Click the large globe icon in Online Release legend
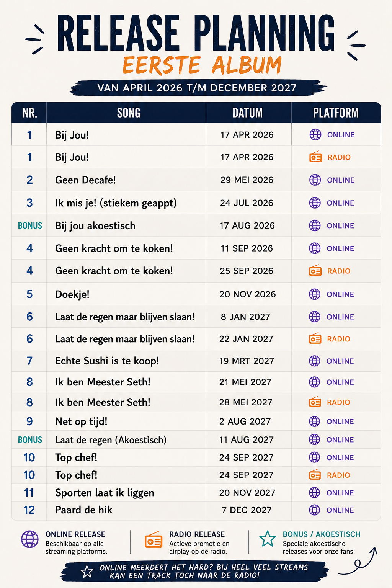 pos(30,539)
